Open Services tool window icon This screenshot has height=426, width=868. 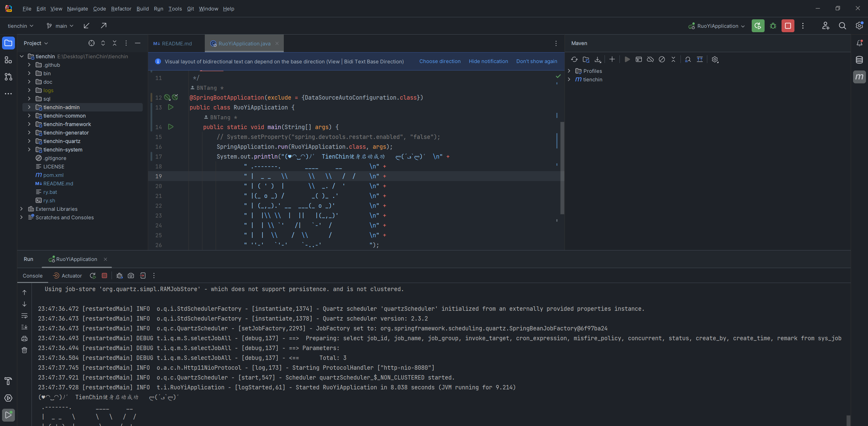(8, 398)
